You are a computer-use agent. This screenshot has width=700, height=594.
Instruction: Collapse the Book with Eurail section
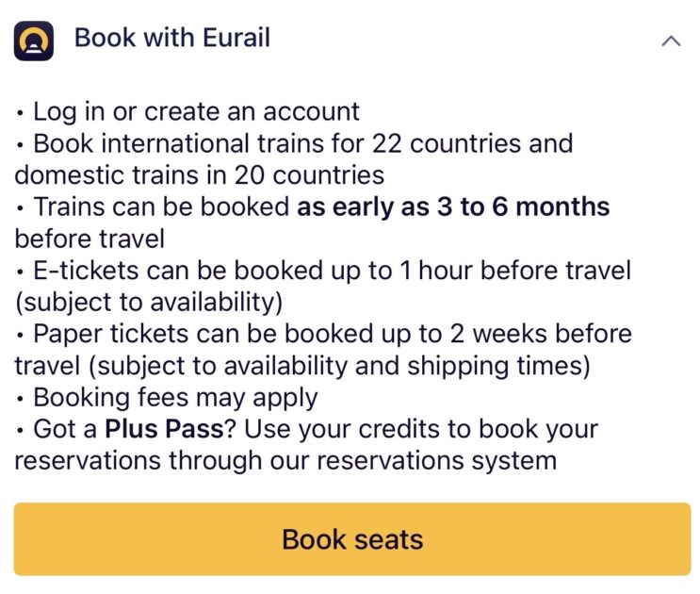point(671,41)
